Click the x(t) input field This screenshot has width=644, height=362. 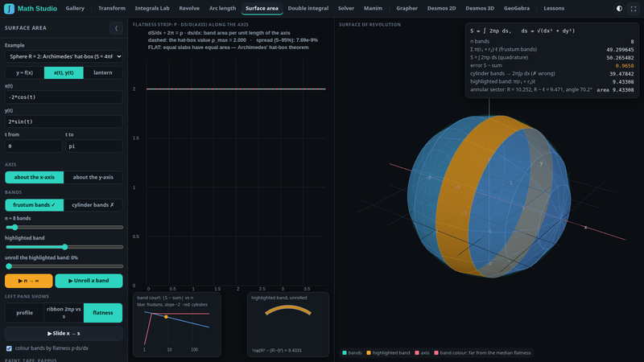(x=64, y=97)
